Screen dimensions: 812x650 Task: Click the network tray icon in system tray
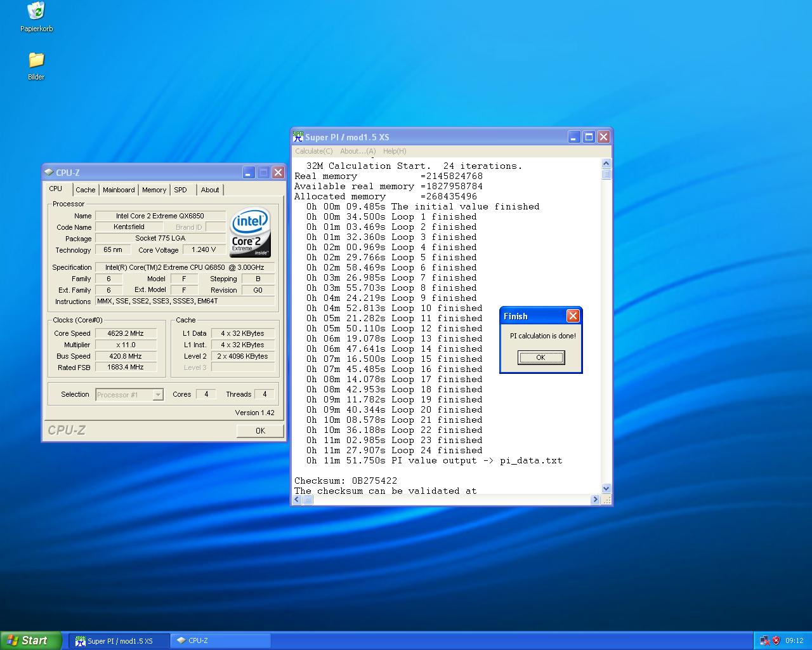[x=764, y=640]
